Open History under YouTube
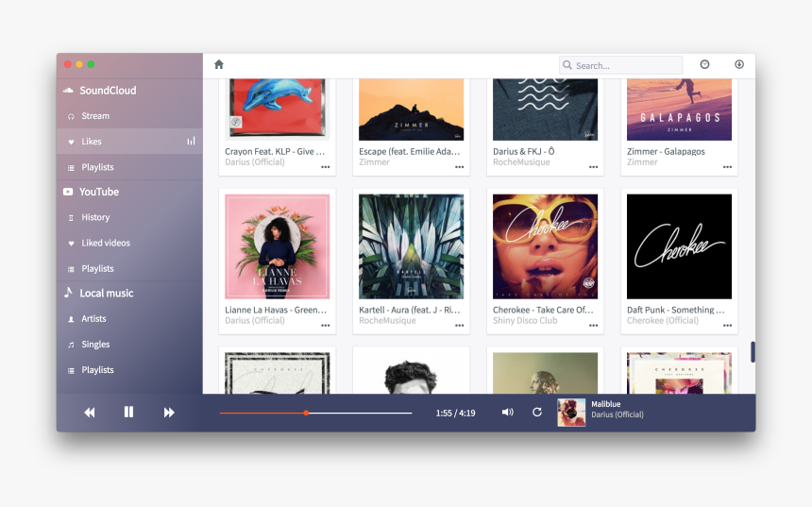 pos(129,217)
